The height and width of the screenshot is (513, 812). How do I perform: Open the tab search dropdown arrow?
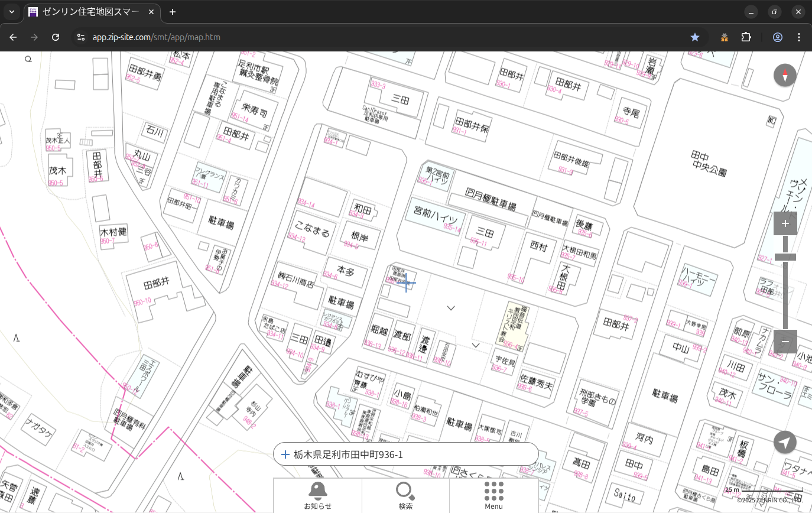[x=11, y=12]
